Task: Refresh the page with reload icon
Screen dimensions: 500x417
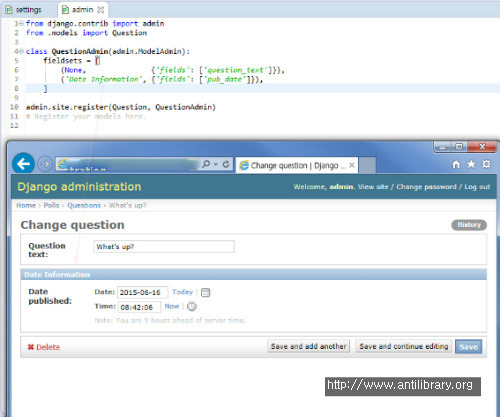Action: tap(226, 164)
